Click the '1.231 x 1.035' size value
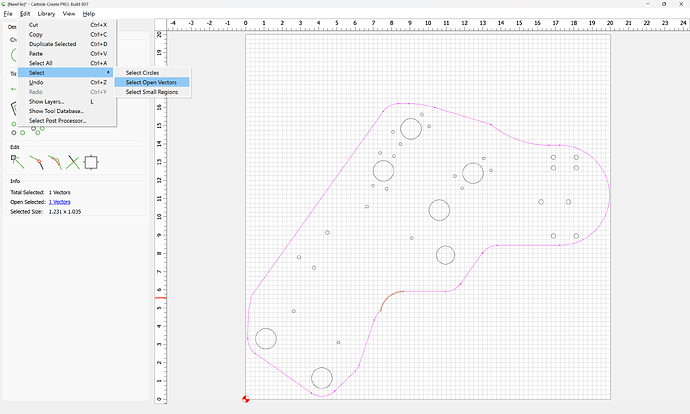Viewport: 690px width, 414px height. pos(65,212)
